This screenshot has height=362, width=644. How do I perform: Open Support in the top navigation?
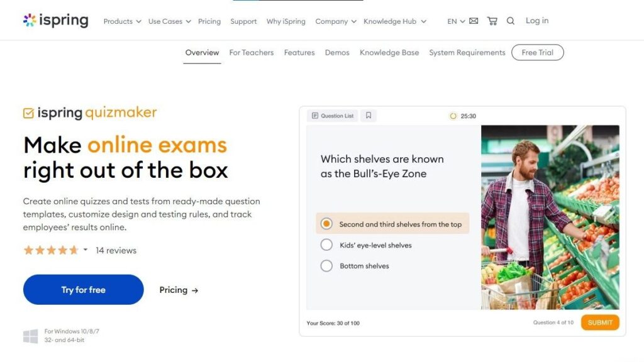tap(243, 21)
